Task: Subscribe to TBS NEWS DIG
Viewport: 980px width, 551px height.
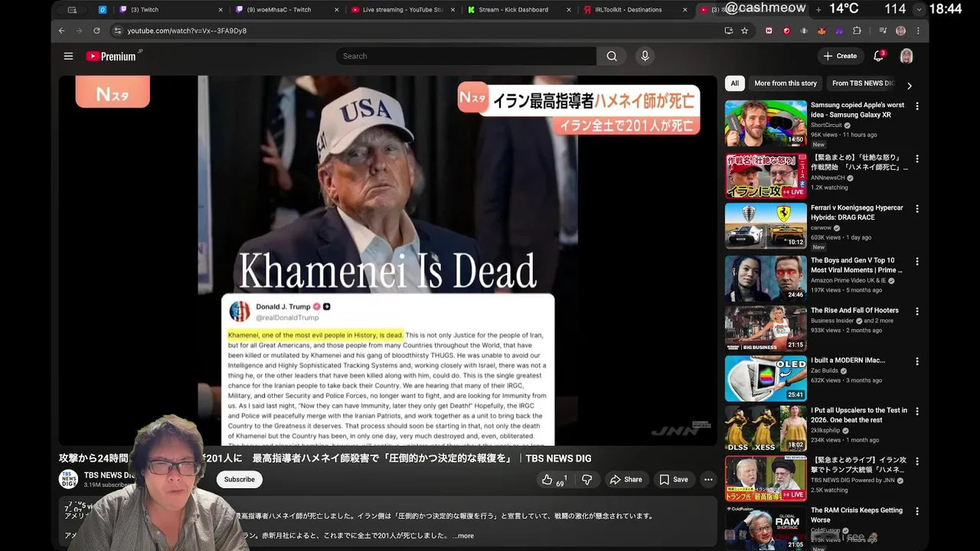Action: point(240,480)
